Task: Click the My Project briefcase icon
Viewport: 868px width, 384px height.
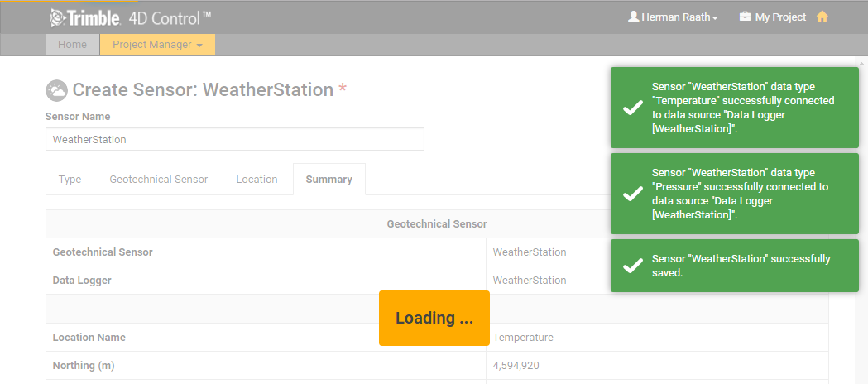Action: (745, 17)
